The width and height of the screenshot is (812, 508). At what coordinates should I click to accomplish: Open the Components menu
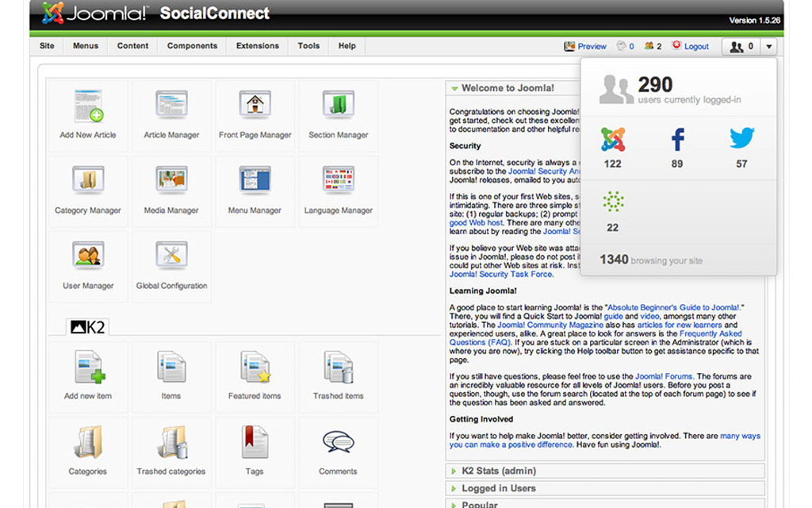coord(192,46)
